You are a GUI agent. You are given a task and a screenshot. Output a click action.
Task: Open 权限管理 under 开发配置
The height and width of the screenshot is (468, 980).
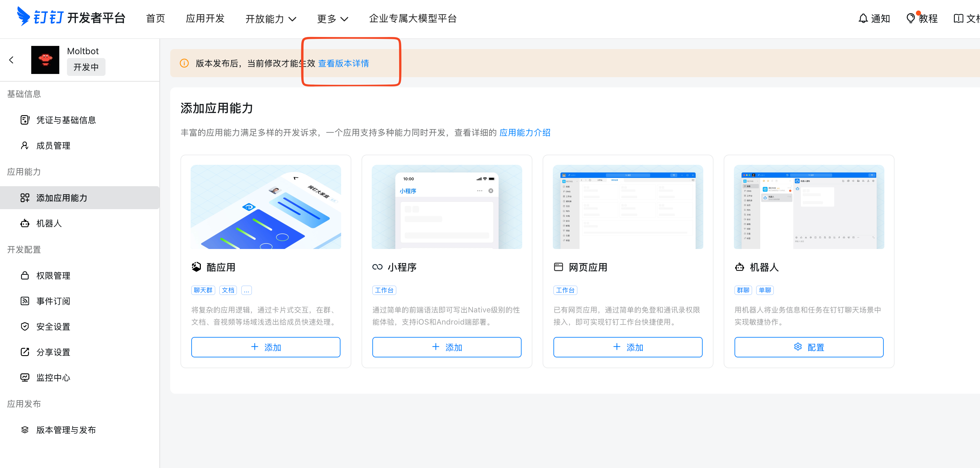[53, 275]
